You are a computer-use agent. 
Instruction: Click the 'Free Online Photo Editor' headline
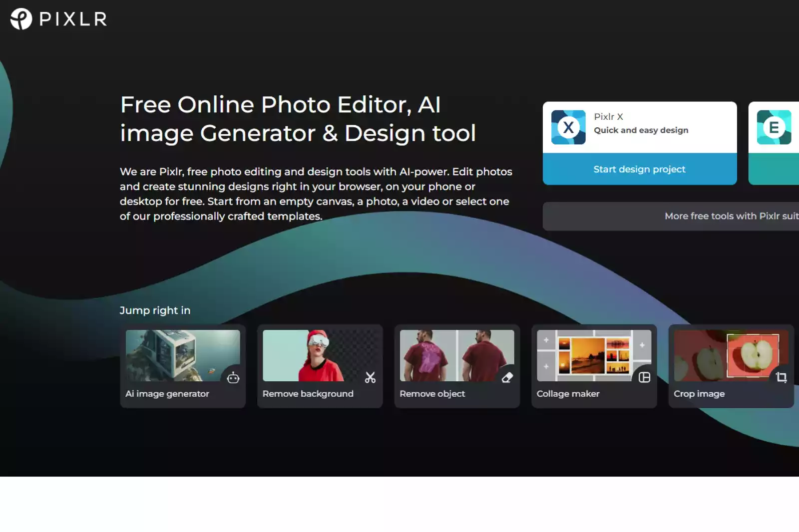click(298, 119)
